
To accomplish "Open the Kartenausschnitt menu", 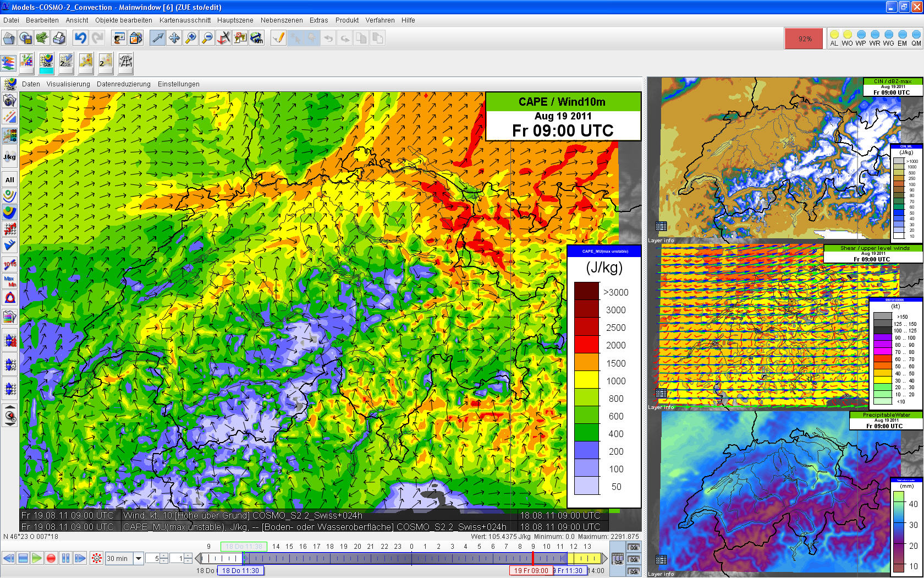I will (x=185, y=20).
